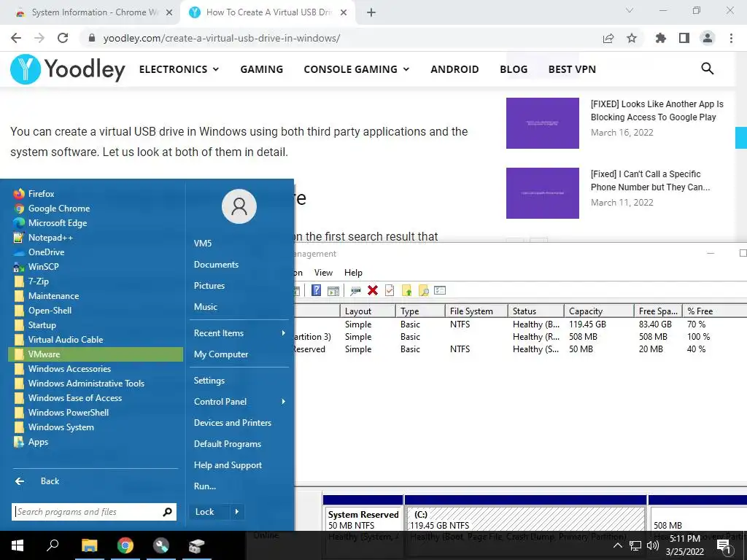Screen dimensions: 747x560
Task: Open Chrome profile avatar
Action: coord(708,38)
